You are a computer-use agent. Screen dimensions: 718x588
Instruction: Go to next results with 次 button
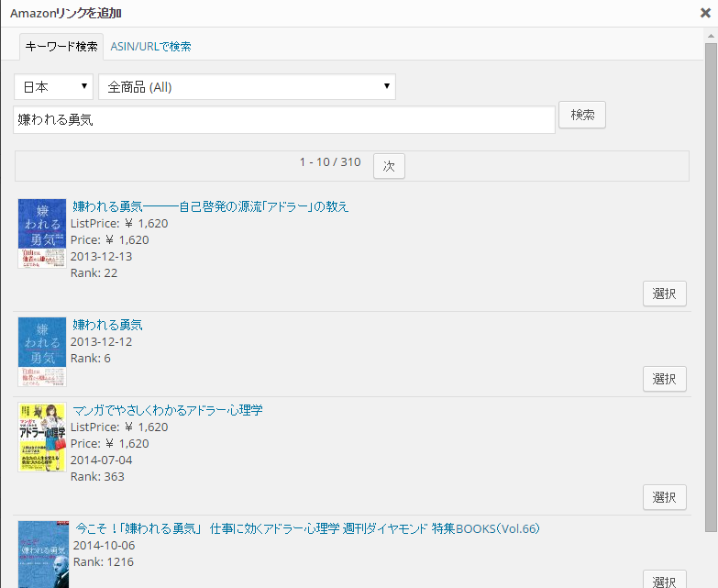pyautogui.click(x=389, y=166)
